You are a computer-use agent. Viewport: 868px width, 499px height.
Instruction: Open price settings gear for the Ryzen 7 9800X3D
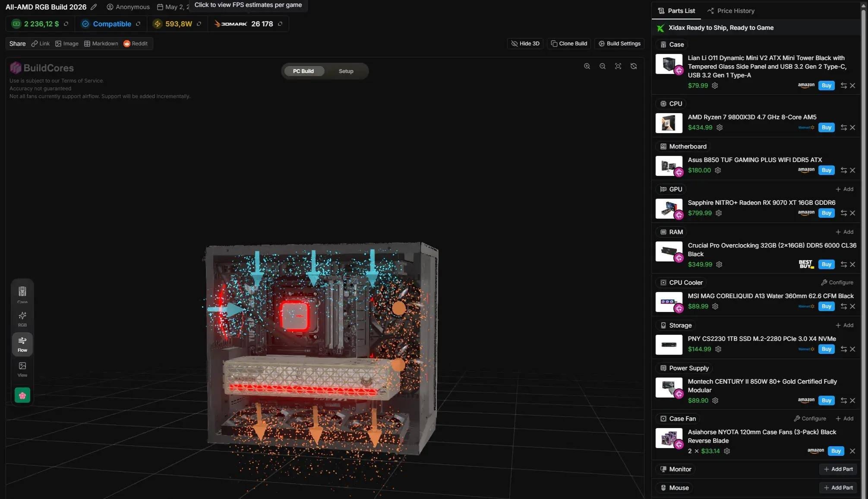pyautogui.click(x=720, y=127)
